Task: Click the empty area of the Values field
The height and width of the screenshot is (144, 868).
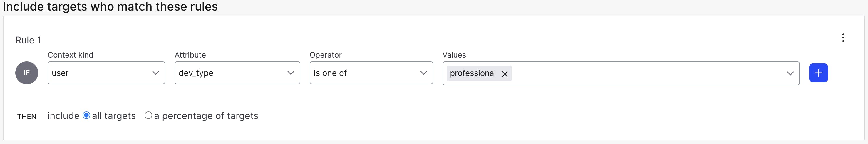Action: pos(640,73)
